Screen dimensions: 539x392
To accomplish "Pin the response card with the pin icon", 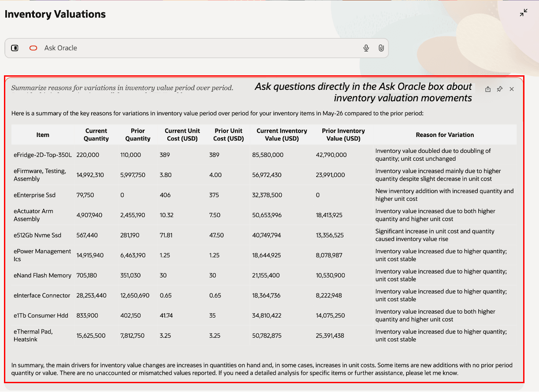I will click(499, 89).
